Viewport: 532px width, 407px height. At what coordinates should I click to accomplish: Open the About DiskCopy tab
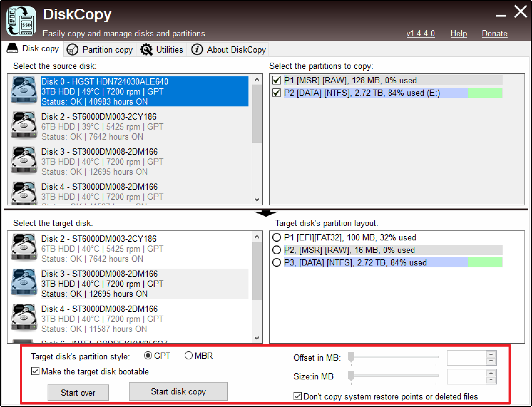228,49
